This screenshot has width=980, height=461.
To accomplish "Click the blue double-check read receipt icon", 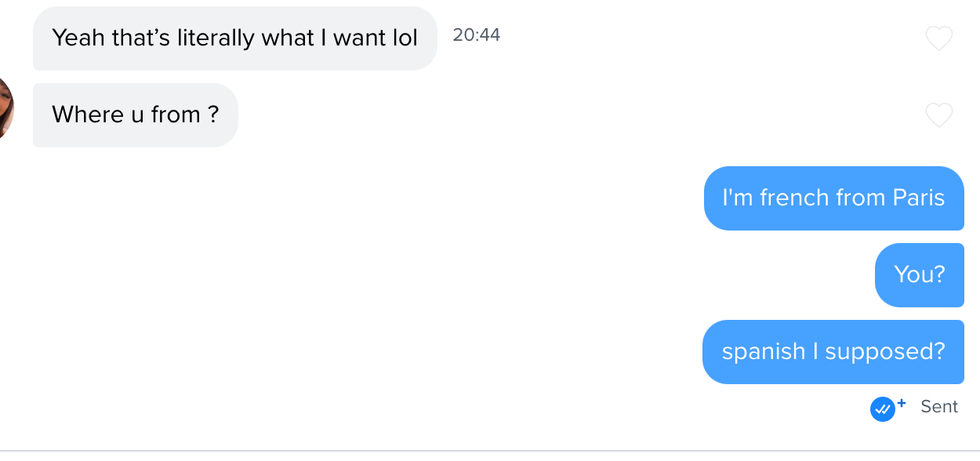I will point(882,408).
